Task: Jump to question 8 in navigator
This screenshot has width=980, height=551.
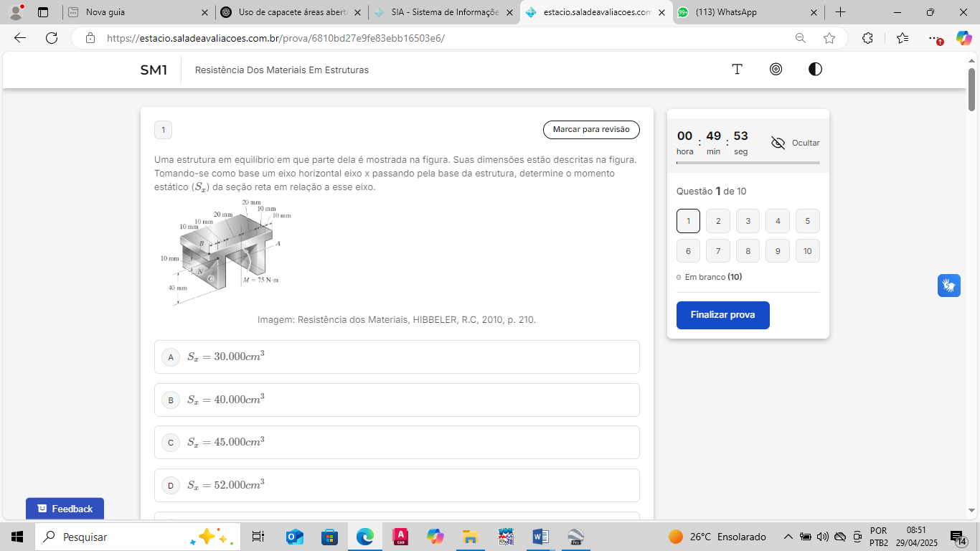Action: [748, 251]
